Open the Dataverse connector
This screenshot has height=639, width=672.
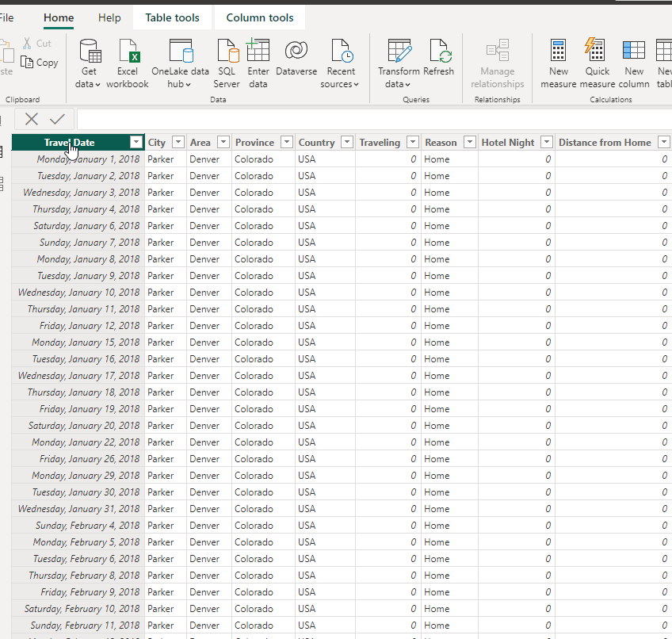coord(296,52)
